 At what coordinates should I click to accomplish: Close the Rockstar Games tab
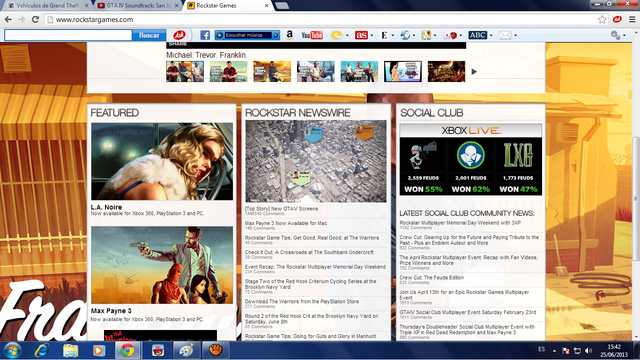tap(266, 6)
